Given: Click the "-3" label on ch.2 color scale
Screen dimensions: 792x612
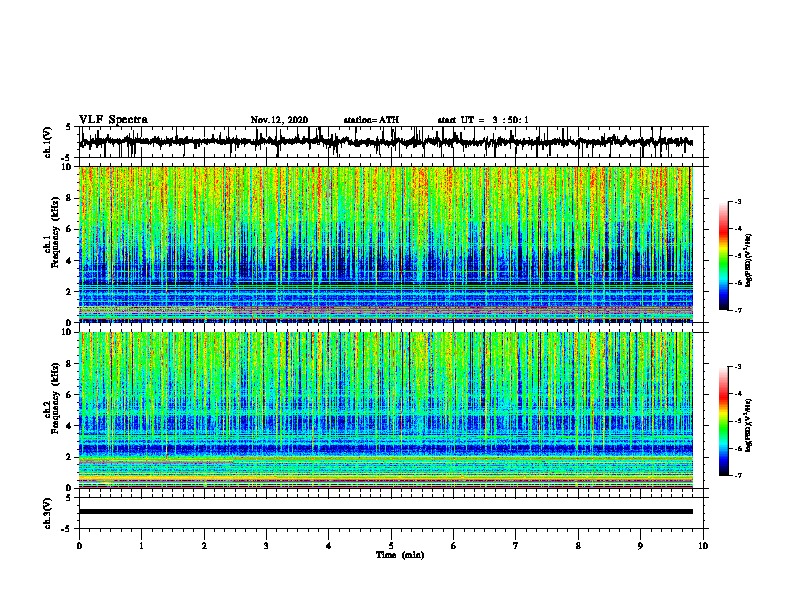Looking at the screenshot, I should coord(738,367).
